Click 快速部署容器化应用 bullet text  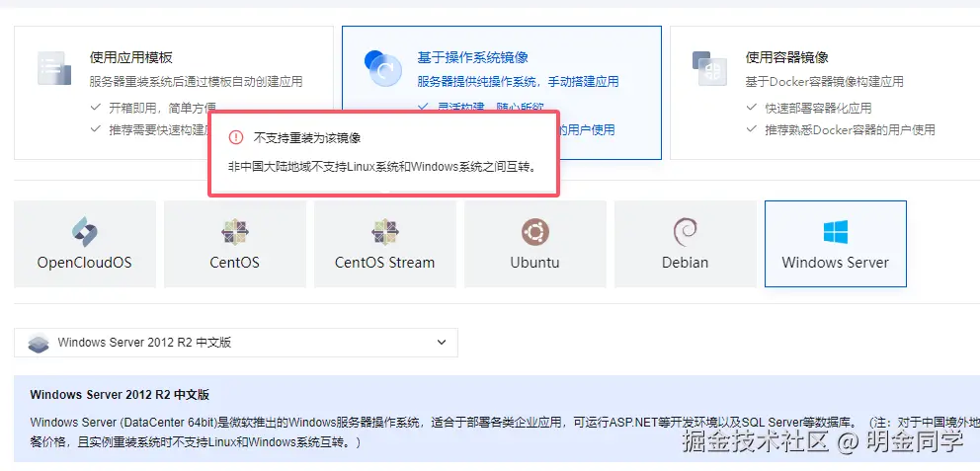[818, 108]
